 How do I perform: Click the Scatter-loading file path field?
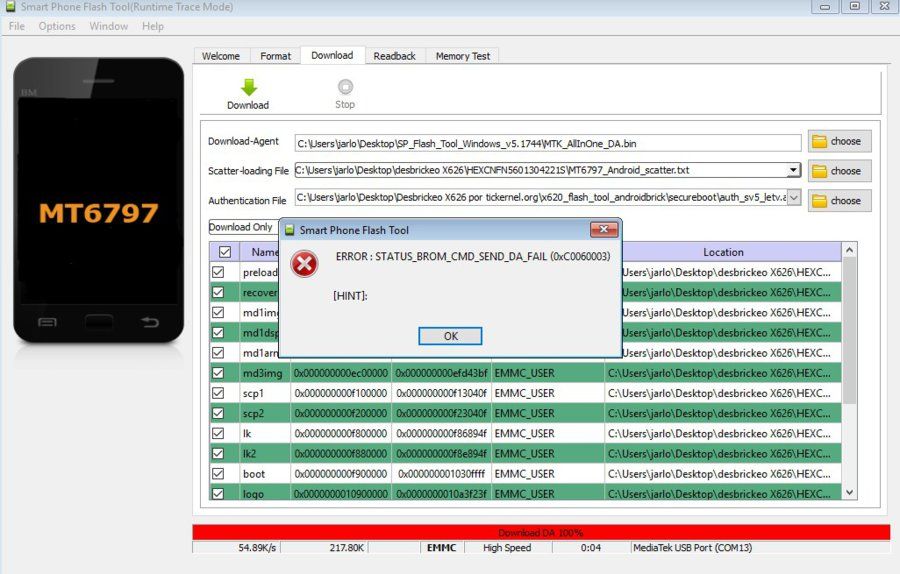541,170
